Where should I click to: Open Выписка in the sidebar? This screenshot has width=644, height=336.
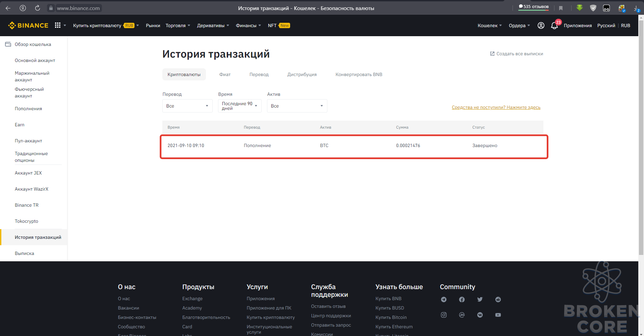pos(24,253)
